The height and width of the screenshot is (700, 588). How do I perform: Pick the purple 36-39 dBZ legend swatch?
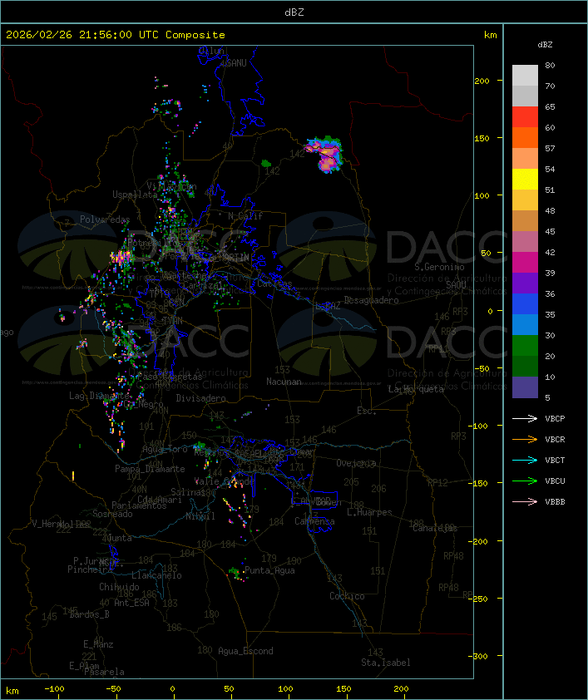coord(525,283)
